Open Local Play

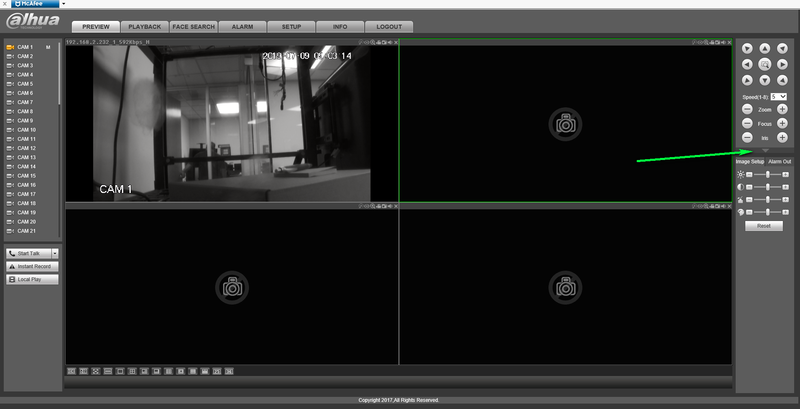(32, 279)
